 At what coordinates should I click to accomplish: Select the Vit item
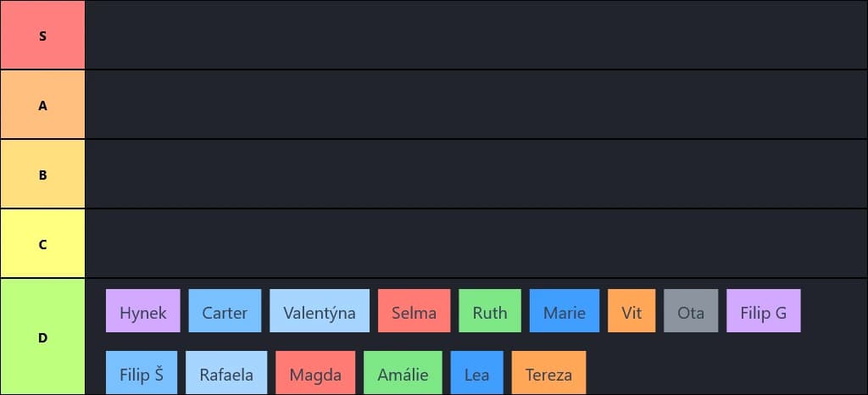632,311
